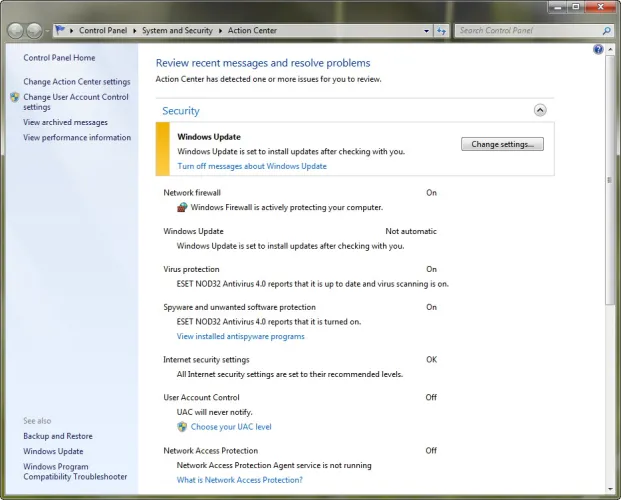621x500 pixels.
Task: Click the UAC shield icon in the sidebar
Action: 15,97
